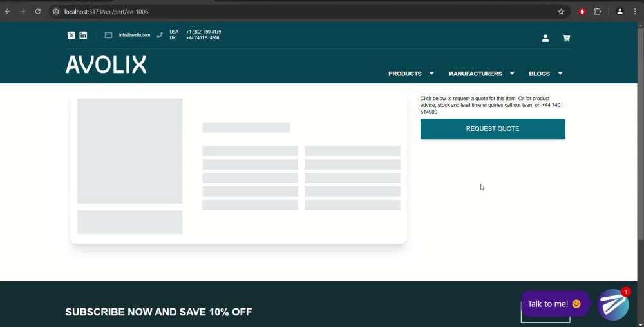Viewport: 644px width, 327px height.
Task: Click the phone handset icon
Action: (160, 35)
